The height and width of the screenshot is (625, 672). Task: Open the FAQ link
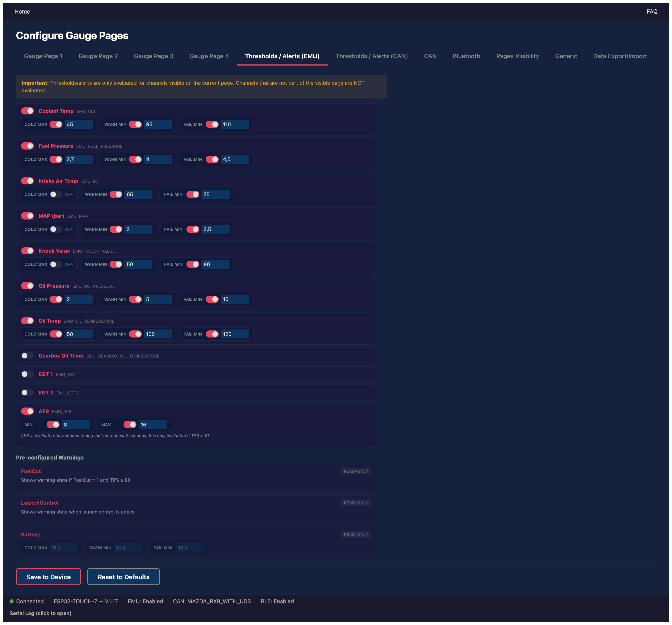(652, 12)
